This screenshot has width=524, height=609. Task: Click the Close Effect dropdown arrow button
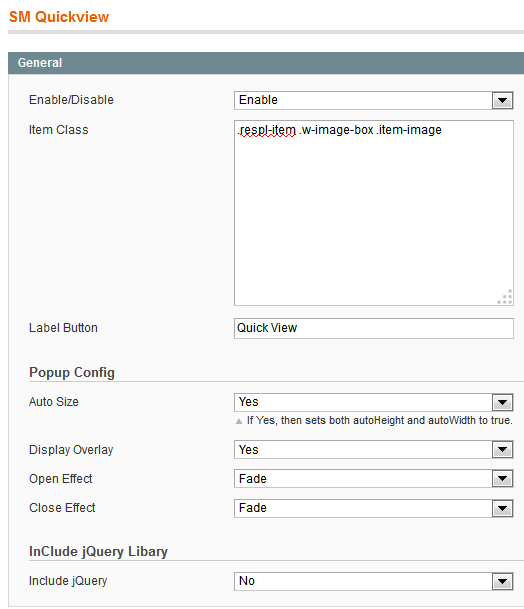coord(502,508)
